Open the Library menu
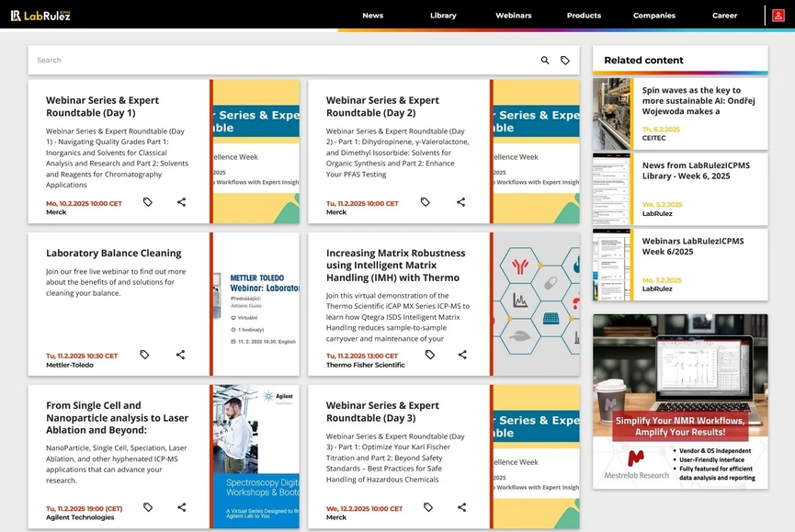795x532 pixels. pyautogui.click(x=443, y=16)
